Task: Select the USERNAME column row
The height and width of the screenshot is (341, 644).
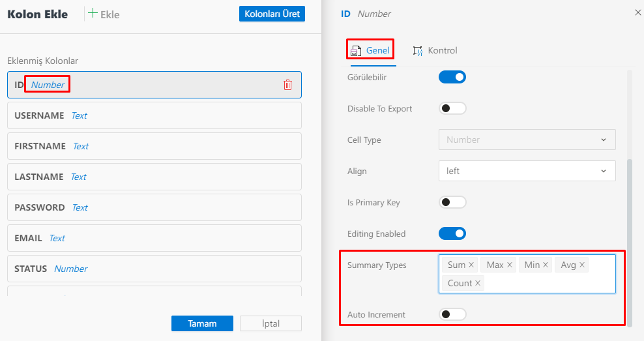Action: [x=154, y=115]
